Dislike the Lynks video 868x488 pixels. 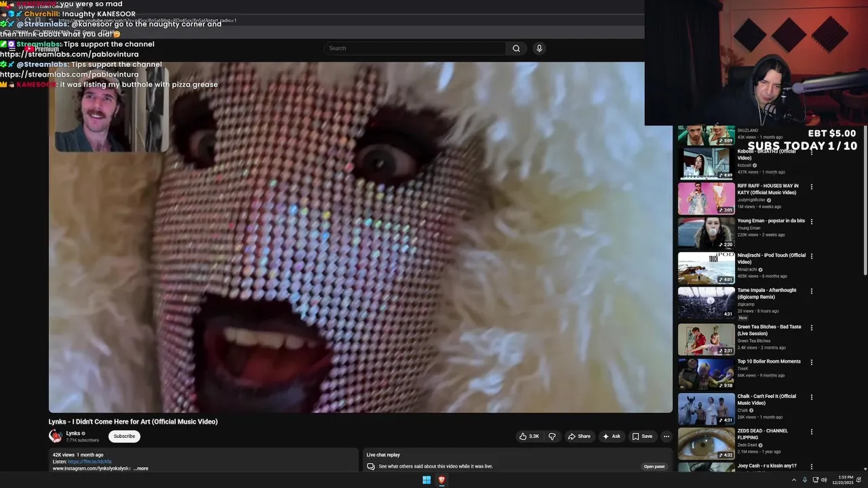coord(552,436)
